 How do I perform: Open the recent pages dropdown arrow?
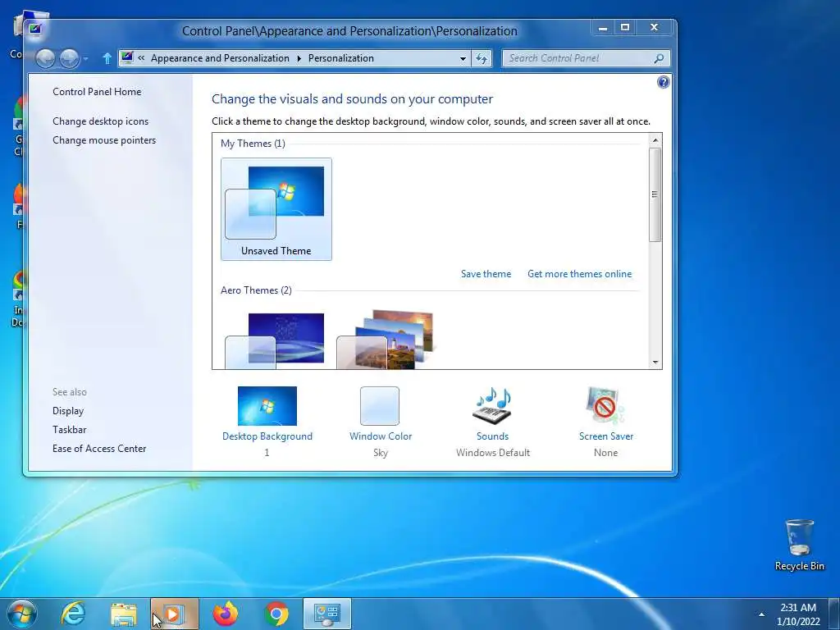coord(85,58)
